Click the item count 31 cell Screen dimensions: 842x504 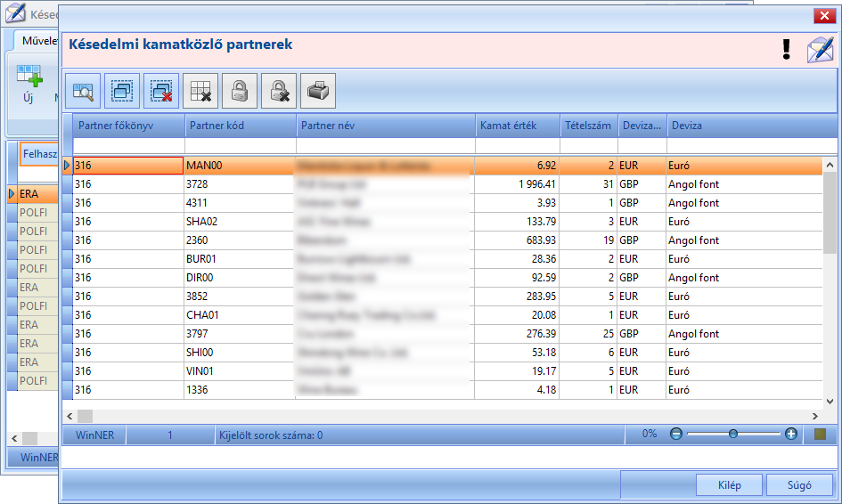point(589,184)
